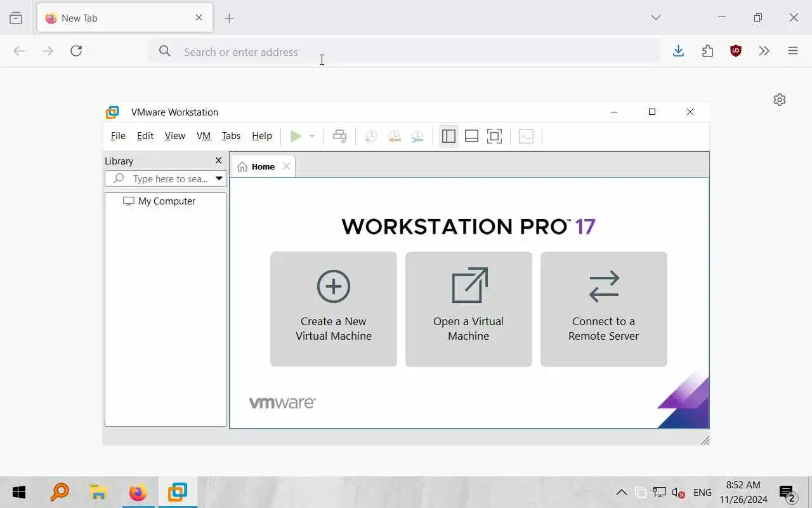Image resolution: width=812 pixels, height=508 pixels.
Task: Click the VMware taskbar icon
Action: (178, 492)
